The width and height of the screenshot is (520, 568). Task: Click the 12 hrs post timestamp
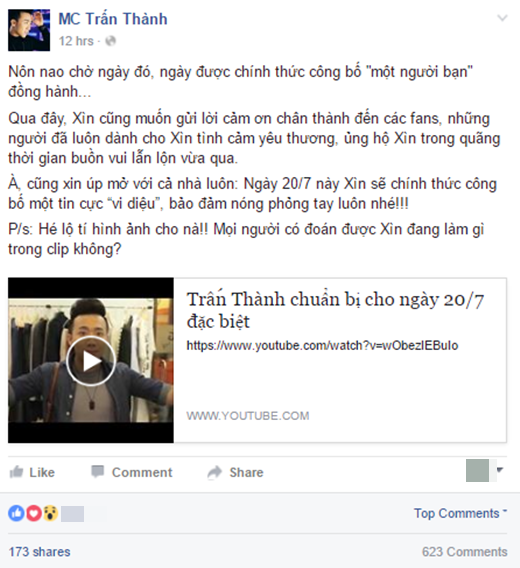[x=76, y=41]
